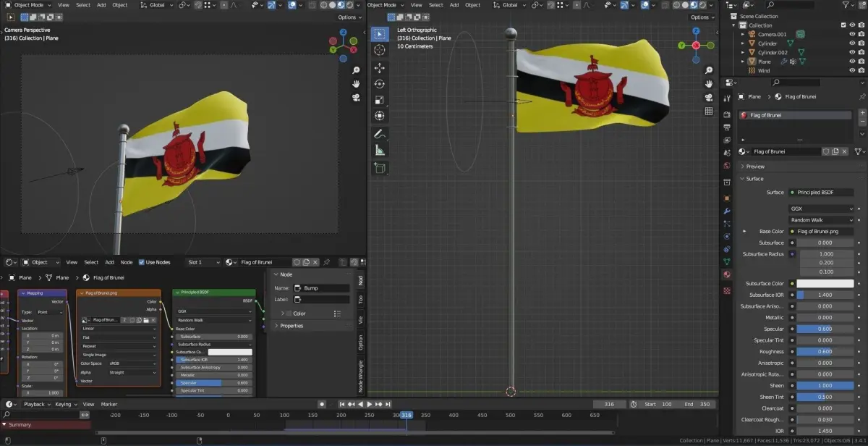Hide Plane via eye icon in outliner

(x=852, y=62)
